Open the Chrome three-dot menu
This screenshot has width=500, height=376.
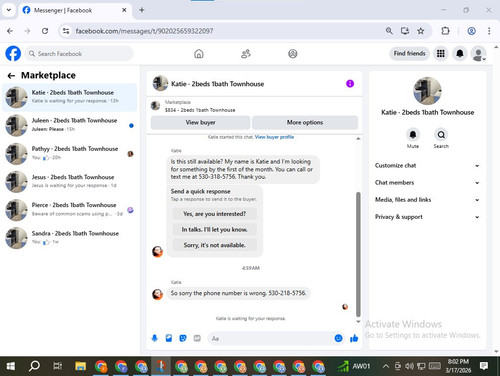(489, 31)
